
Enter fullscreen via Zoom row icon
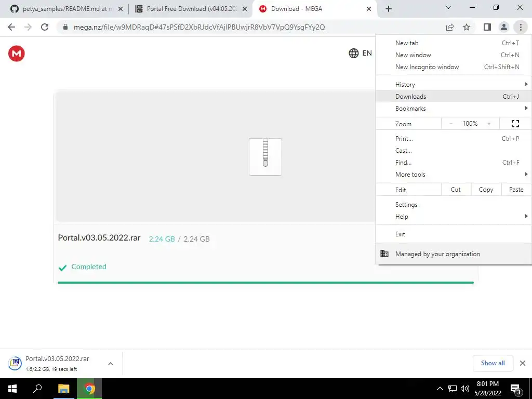[515, 124]
